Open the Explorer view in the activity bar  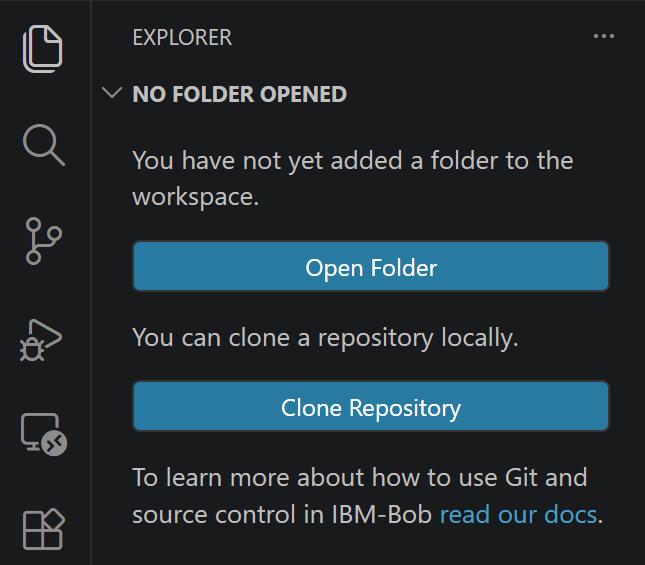click(x=43, y=49)
